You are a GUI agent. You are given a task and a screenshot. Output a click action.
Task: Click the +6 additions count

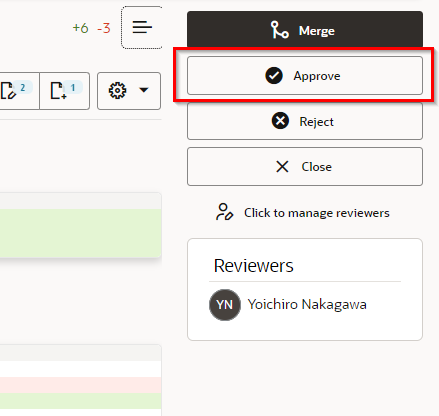(80, 28)
